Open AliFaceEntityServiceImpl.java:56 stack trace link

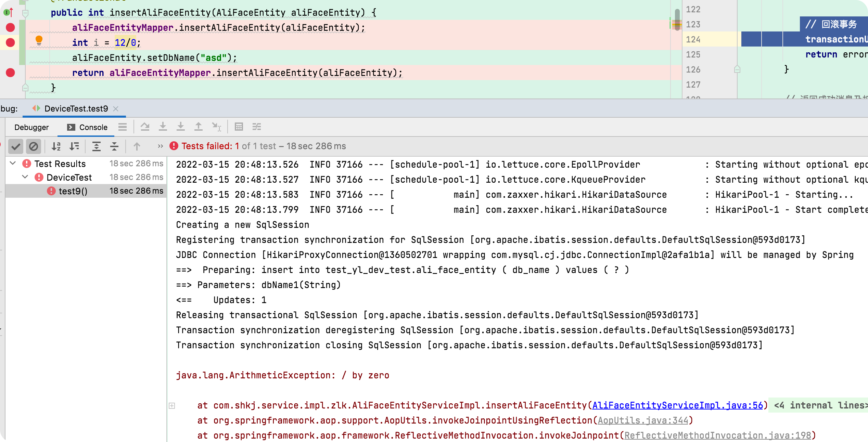pyautogui.click(x=677, y=405)
